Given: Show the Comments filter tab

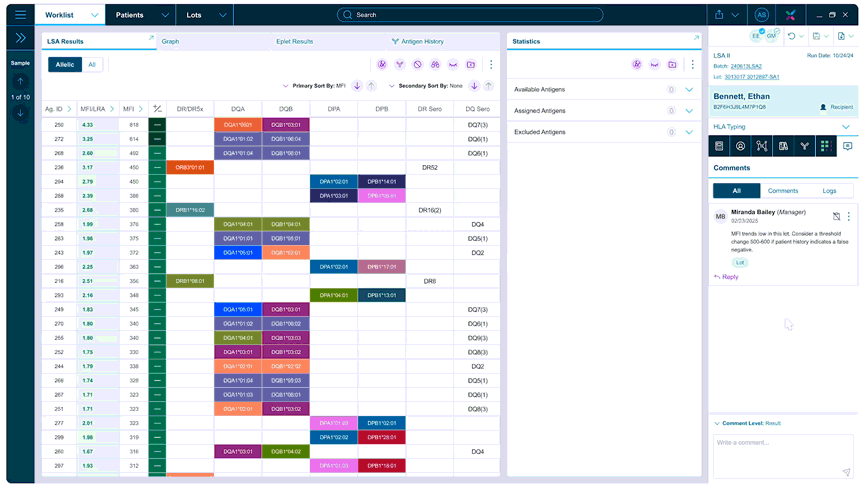Looking at the screenshot, I should [783, 191].
